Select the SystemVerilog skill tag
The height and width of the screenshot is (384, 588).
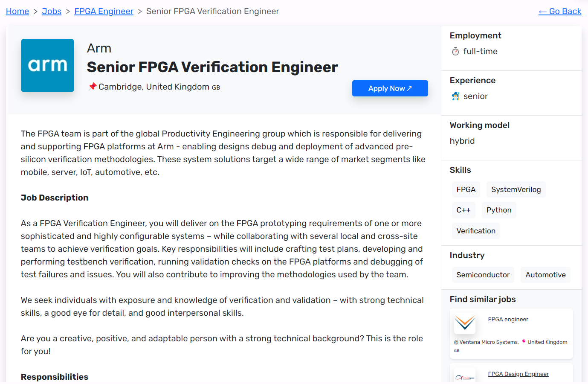coord(516,189)
